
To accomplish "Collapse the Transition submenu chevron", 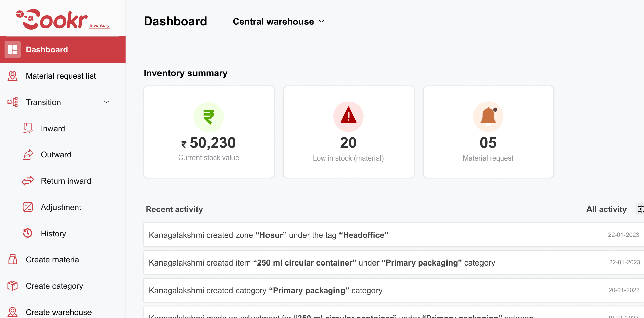I will 107,102.
